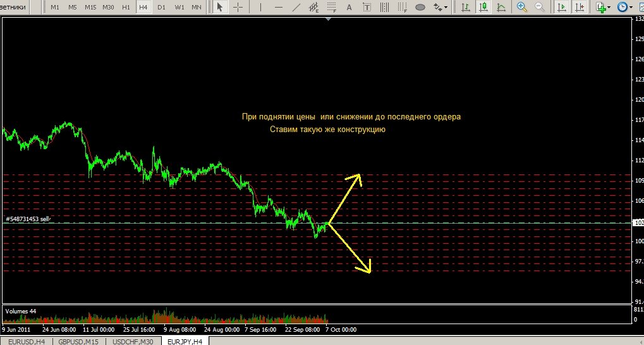Image resolution: width=644 pixels, height=345 pixels.
Task: Open the indicators list dropdown
Action: pos(604,7)
